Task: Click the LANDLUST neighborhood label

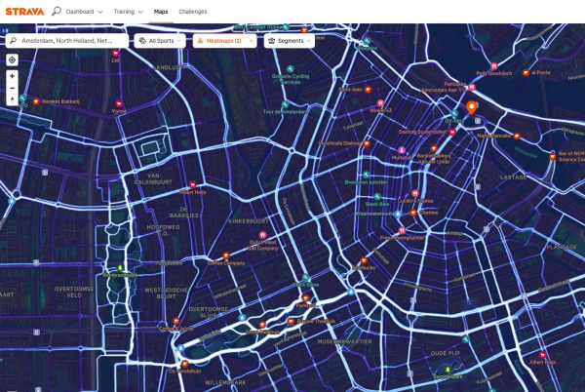Action: coord(168,67)
